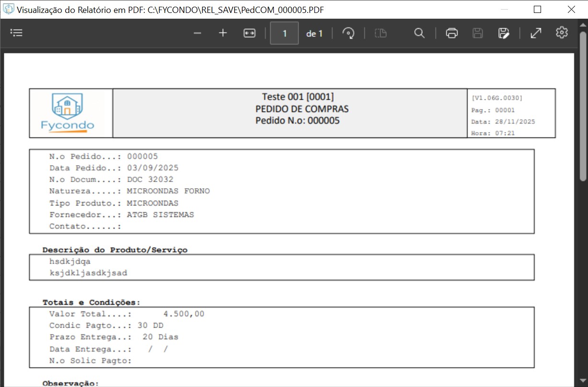The image size is (588, 387).
Task: Fit page to width
Action: [249, 33]
